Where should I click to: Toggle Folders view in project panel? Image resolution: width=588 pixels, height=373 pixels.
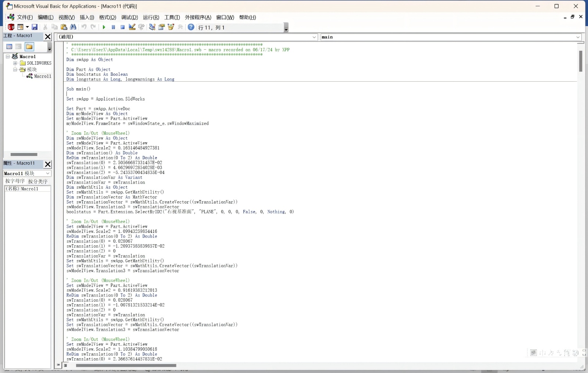[29, 47]
